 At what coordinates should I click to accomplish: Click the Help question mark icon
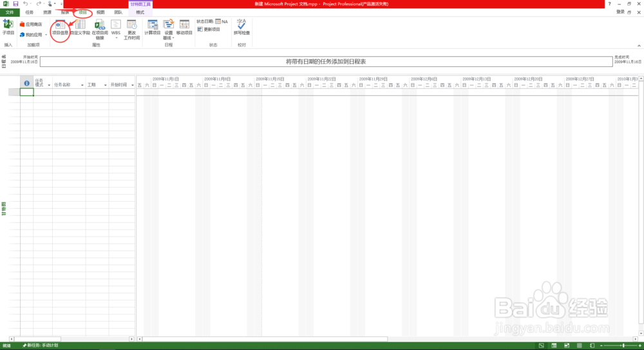tap(609, 4)
